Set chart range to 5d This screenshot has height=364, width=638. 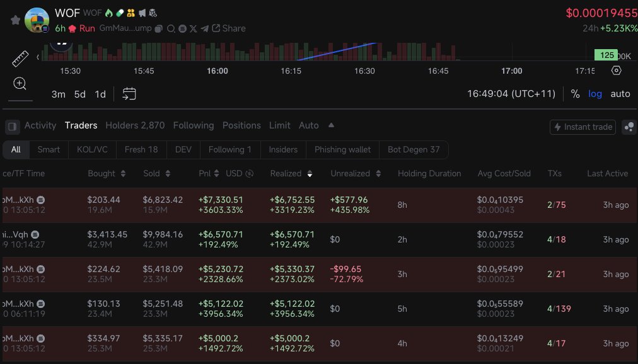point(79,94)
